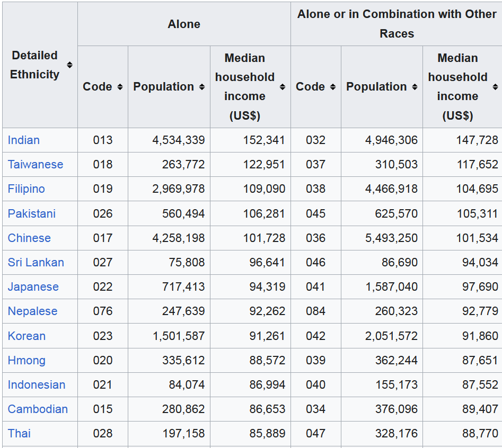Sort Combination Median household income arrows
Image resolution: width=502 pixels, height=448 pixels.
[x=495, y=87]
